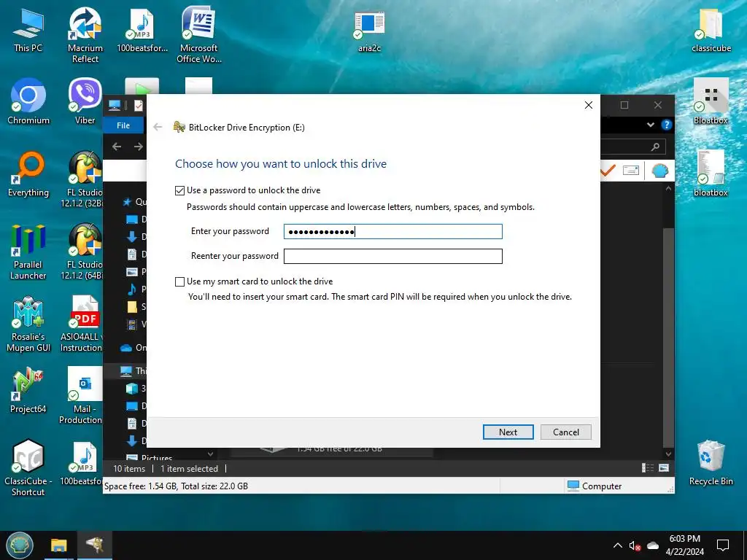Viewport: 747px width, 560px height.
Task: Click the Explorer search magnifier icon
Action: (x=656, y=147)
